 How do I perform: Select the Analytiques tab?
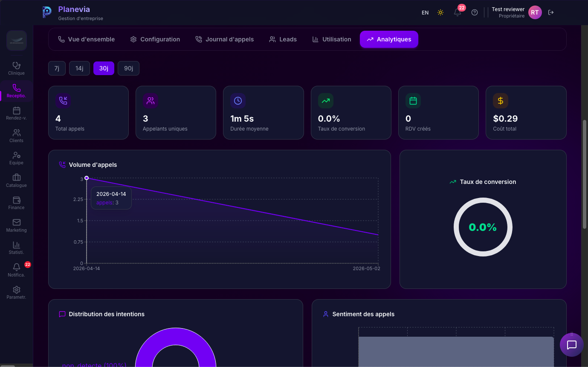[389, 39]
